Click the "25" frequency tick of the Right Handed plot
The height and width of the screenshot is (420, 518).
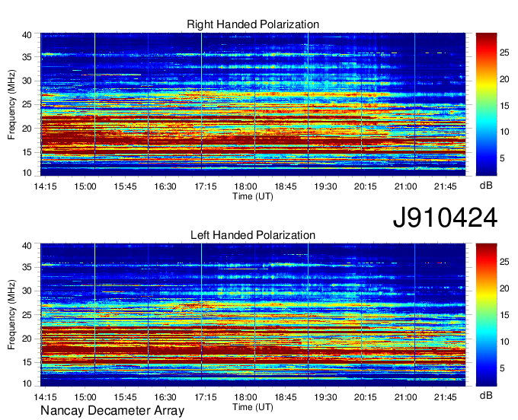click(27, 104)
